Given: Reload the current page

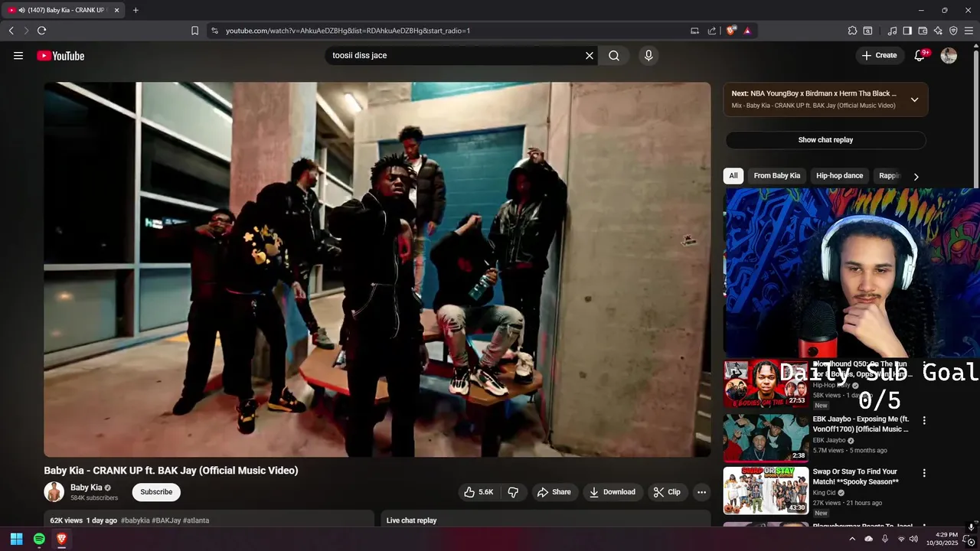Looking at the screenshot, I should coord(41,31).
